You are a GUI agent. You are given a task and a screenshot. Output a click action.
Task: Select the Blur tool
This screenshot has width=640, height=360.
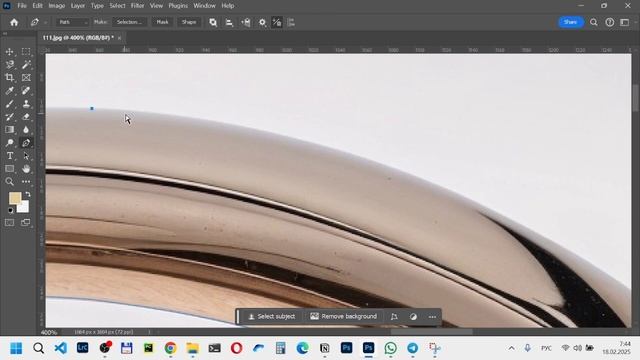click(x=26, y=130)
